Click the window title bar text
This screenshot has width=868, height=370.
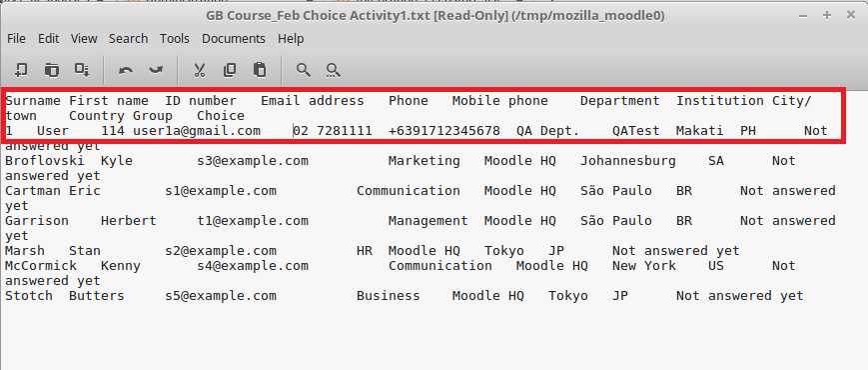pyautogui.click(x=435, y=16)
